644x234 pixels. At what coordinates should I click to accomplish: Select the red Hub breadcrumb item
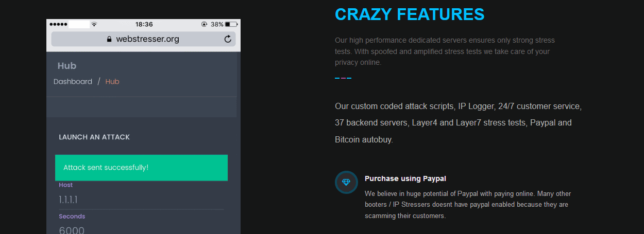[112, 81]
